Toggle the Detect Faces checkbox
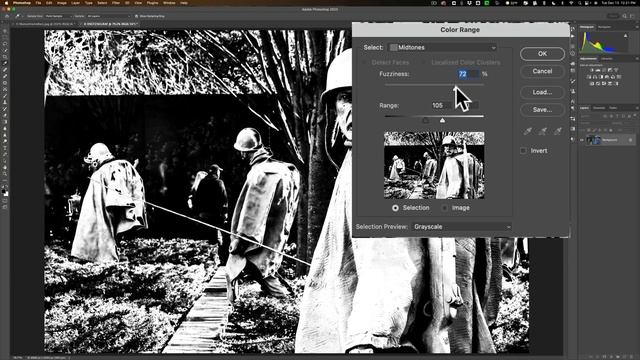The image size is (640, 360). 364,62
